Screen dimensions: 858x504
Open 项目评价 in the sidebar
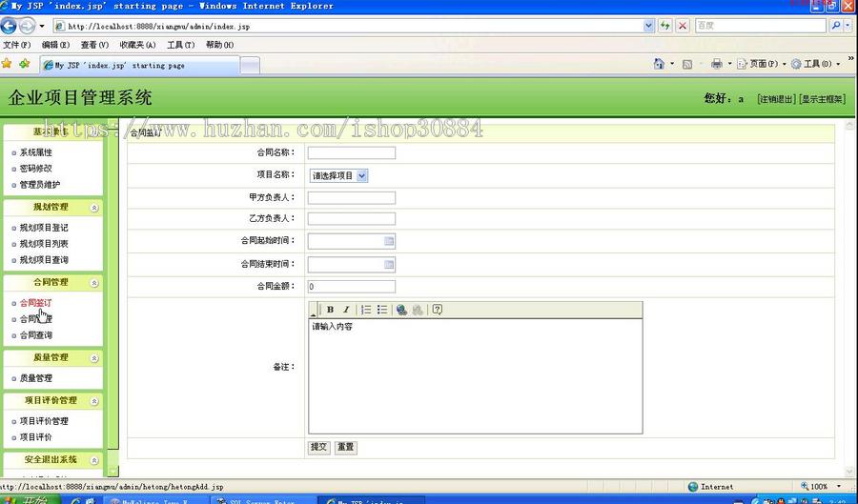[x=35, y=437]
